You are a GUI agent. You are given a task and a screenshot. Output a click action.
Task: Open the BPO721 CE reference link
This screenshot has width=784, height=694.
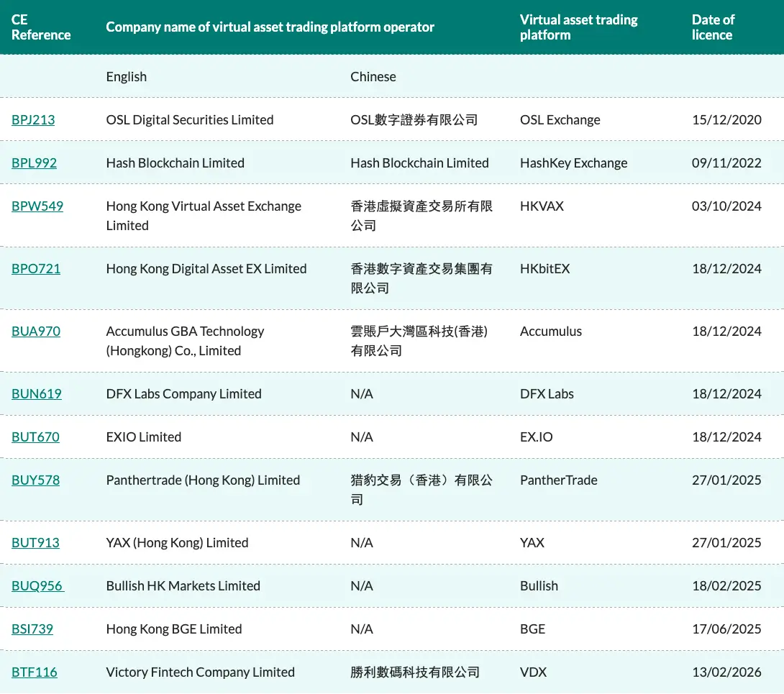pyautogui.click(x=36, y=268)
